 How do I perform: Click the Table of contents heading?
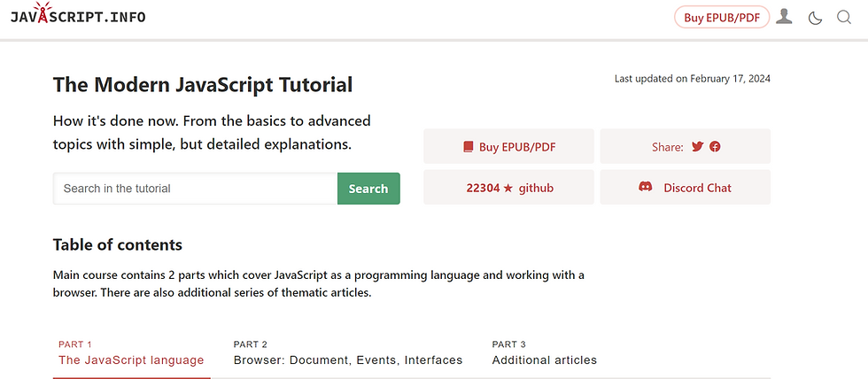(x=117, y=244)
